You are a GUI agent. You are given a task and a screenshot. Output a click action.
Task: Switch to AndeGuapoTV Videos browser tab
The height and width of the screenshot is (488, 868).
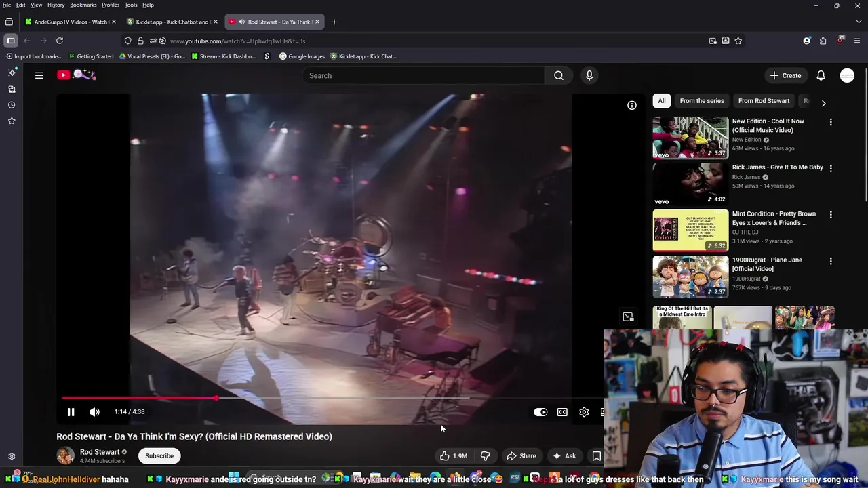tap(71, 22)
